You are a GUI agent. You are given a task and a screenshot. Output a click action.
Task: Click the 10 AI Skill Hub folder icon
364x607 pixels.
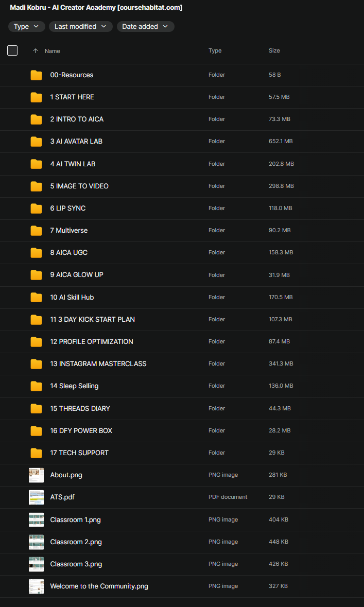(36, 298)
